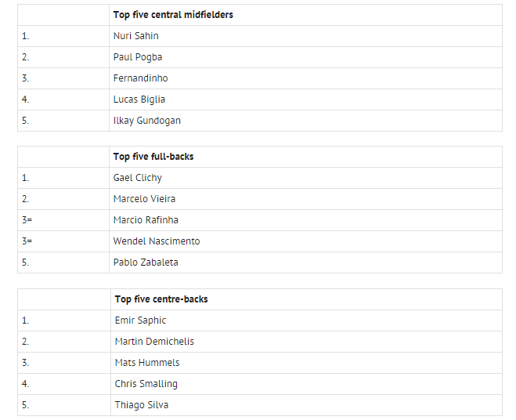516x420 pixels.
Task: Click the Top five centre-backs header
Action: tap(161, 299)
